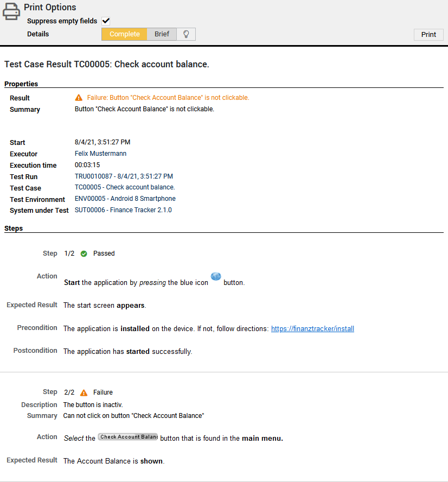Click the embedded Check Account Balance button image
This screenshot has height=482, width=448.
pyautogui.click(x=127, y=436)
